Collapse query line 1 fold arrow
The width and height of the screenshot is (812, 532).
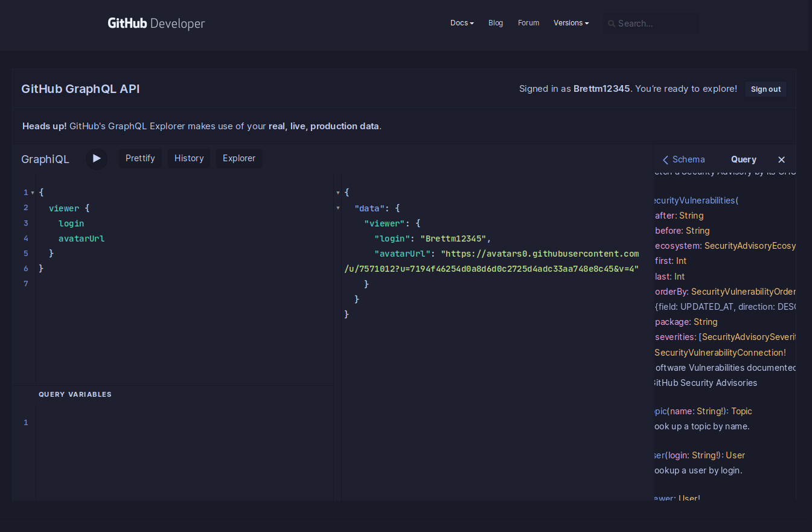33,193
